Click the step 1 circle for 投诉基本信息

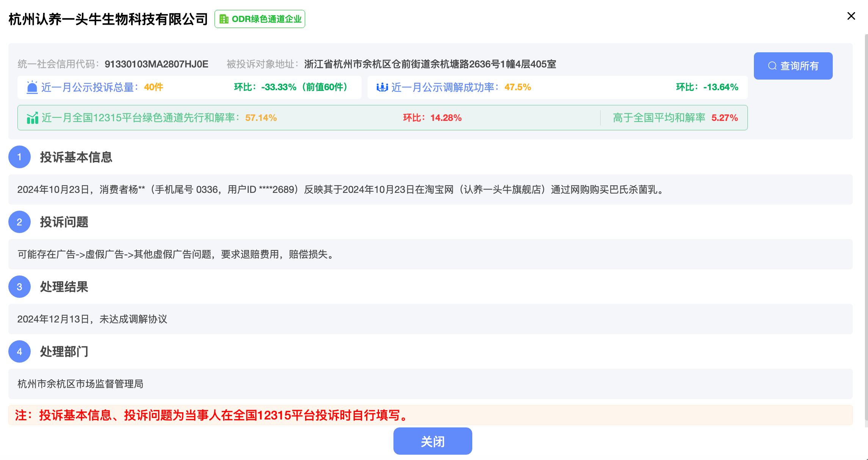pyautogui.click(x=19, y=157)
